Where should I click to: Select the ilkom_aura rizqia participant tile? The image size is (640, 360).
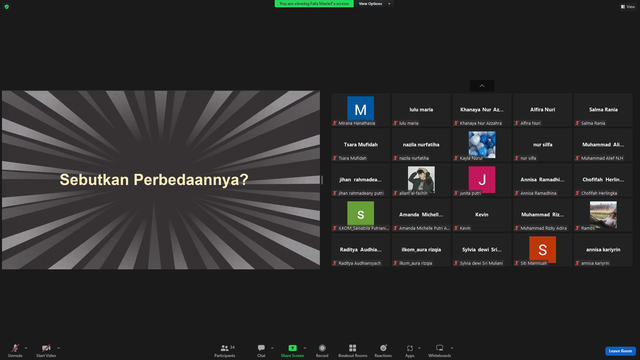click(421, 250)
